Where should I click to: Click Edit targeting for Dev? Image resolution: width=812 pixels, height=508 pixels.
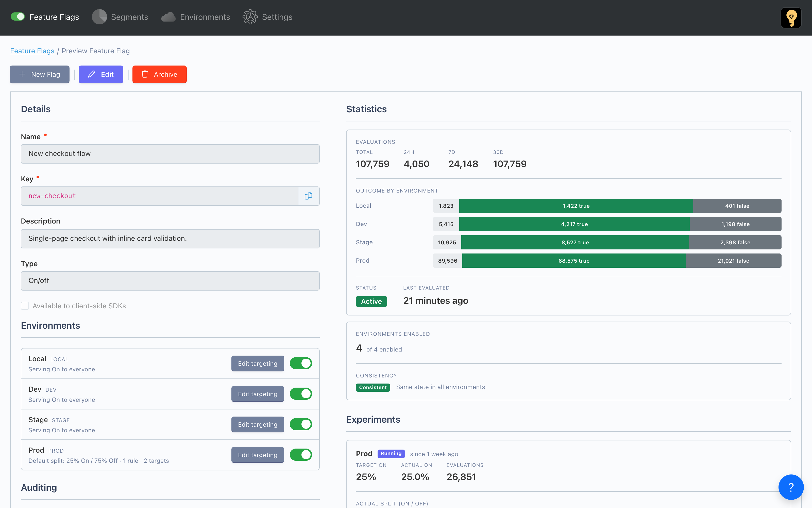(x=258, y=394)
